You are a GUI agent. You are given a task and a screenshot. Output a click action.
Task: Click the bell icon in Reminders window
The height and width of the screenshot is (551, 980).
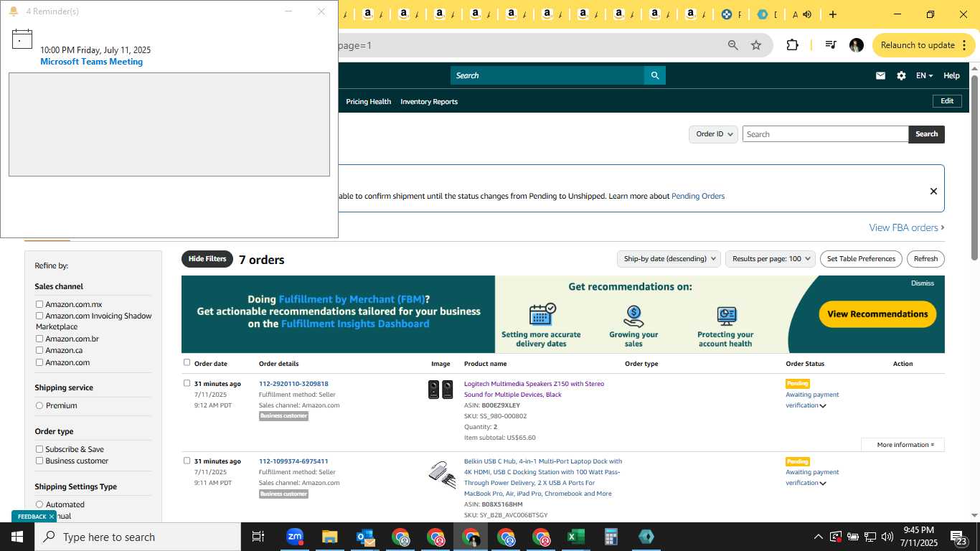(13, 11)
